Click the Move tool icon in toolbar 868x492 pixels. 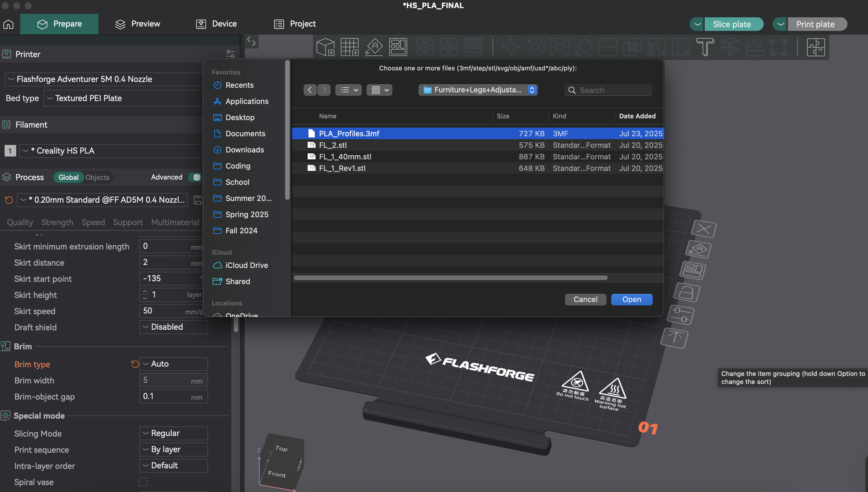pyautogui.click(x=511, y=47)
